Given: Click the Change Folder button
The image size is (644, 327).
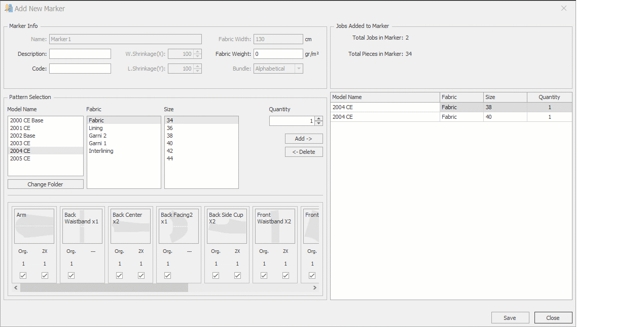Looking at the screenshot, I should [45, 184].
